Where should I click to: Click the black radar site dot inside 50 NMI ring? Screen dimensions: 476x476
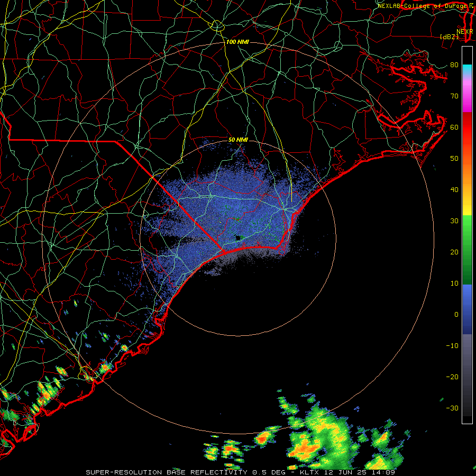pos(237,237)
